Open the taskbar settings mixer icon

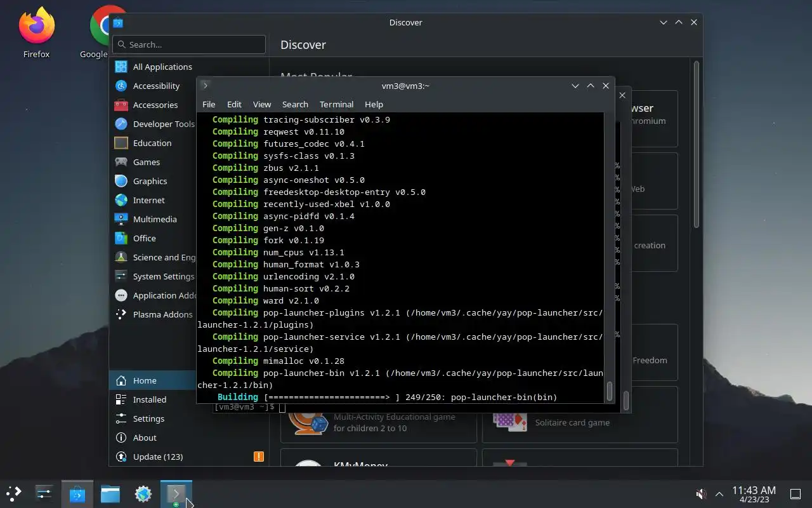pos(44,493)
